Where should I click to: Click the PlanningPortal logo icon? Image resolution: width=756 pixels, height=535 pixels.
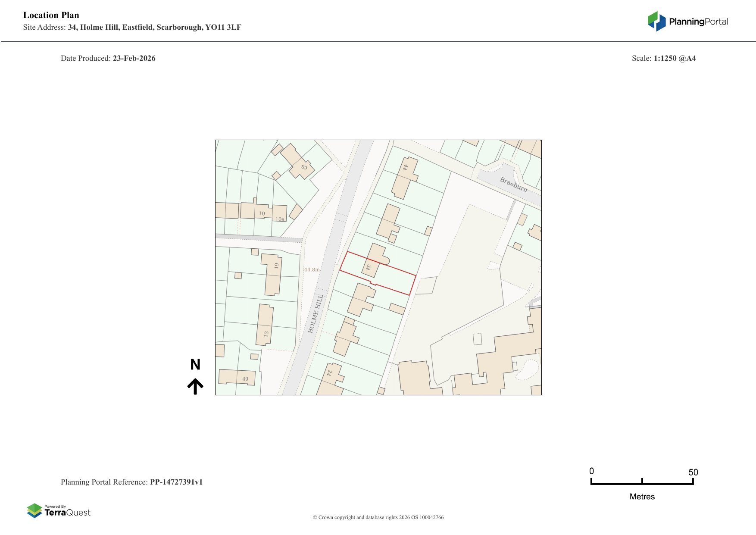656,21
